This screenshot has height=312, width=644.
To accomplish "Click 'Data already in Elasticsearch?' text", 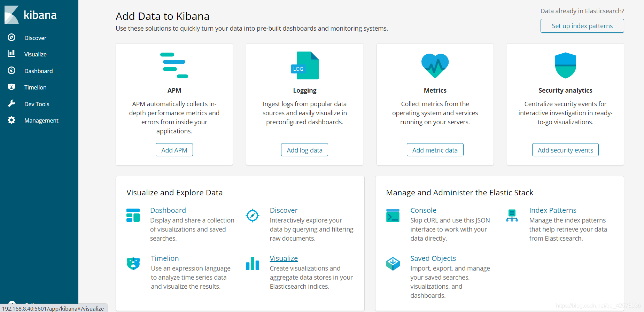I will (x=582, y=11).
